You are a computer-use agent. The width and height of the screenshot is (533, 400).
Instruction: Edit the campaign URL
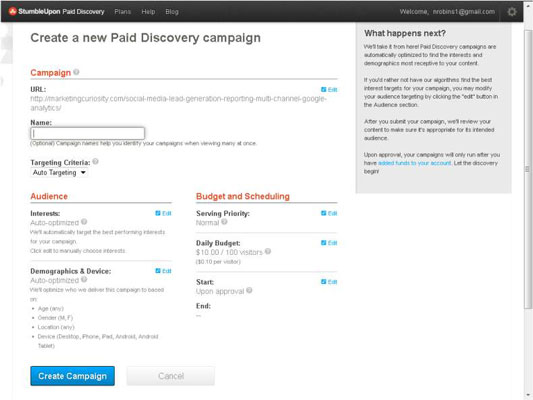pos(329,90)
